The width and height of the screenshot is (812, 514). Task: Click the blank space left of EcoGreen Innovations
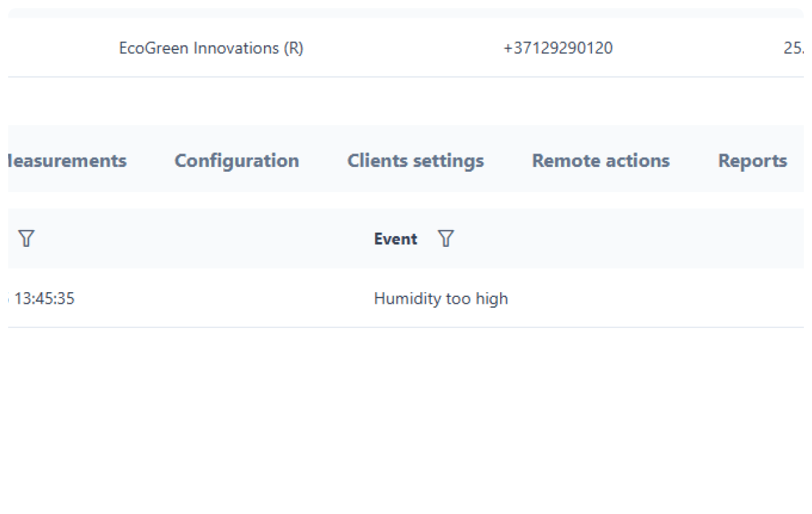coord(61,49)
